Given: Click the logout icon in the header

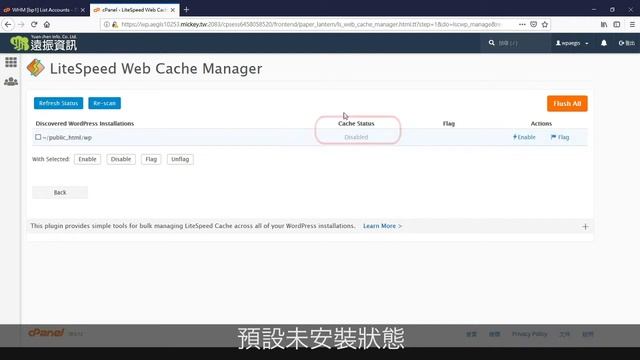Looking at the screenshot, I should pyautogui.click(x=627, y=43).
